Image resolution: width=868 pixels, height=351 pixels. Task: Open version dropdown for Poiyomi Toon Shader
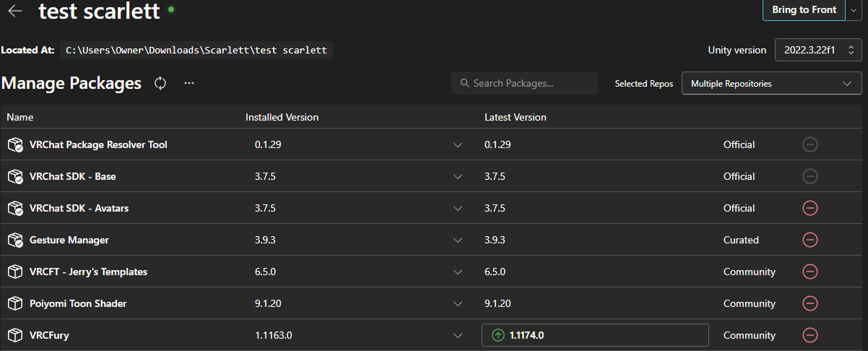tap(458, 304)
